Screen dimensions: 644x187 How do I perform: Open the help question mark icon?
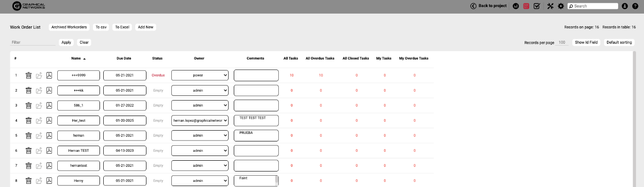635,6
